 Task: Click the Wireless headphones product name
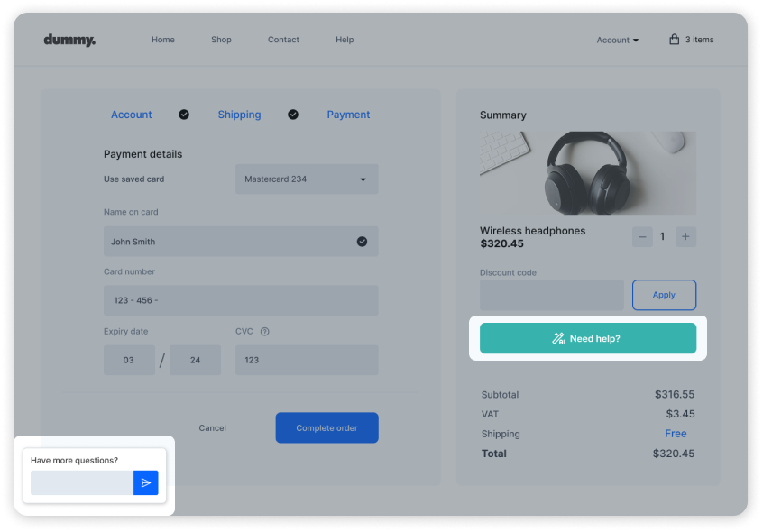[533, 231]
